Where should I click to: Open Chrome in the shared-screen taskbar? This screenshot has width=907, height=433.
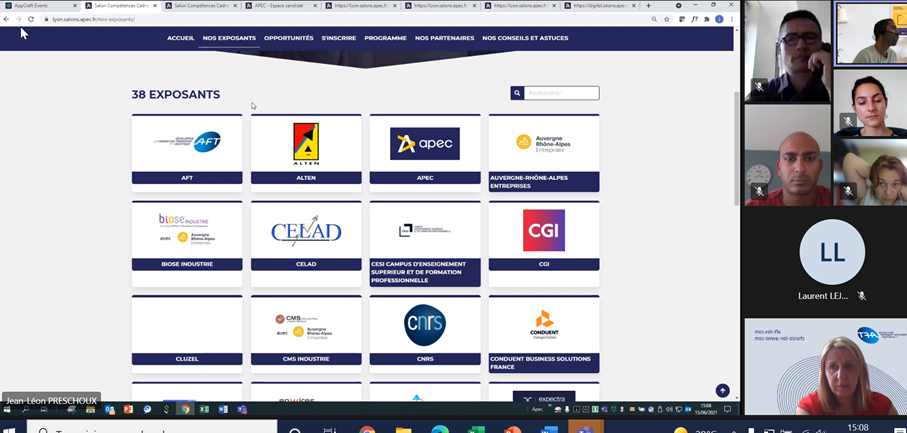point(185,409)
